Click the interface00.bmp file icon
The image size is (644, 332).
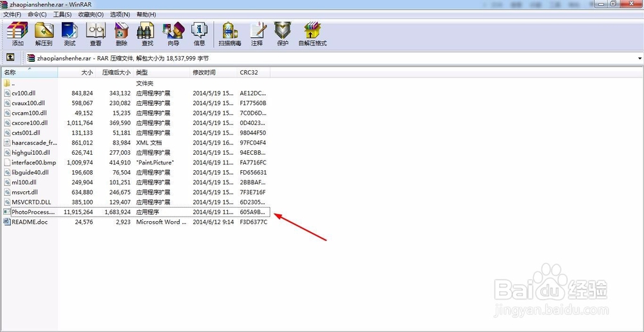click(x=6, y=162)
